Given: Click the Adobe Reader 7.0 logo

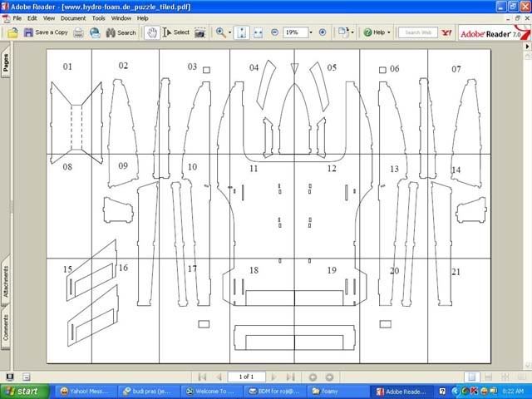Looking at the screenshot, I should (494, 33).
